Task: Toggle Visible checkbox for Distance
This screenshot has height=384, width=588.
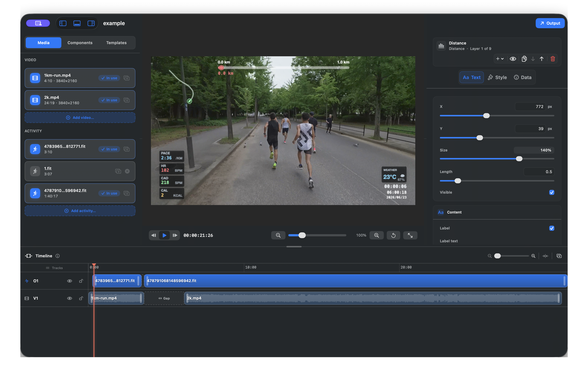Action: 551,192
